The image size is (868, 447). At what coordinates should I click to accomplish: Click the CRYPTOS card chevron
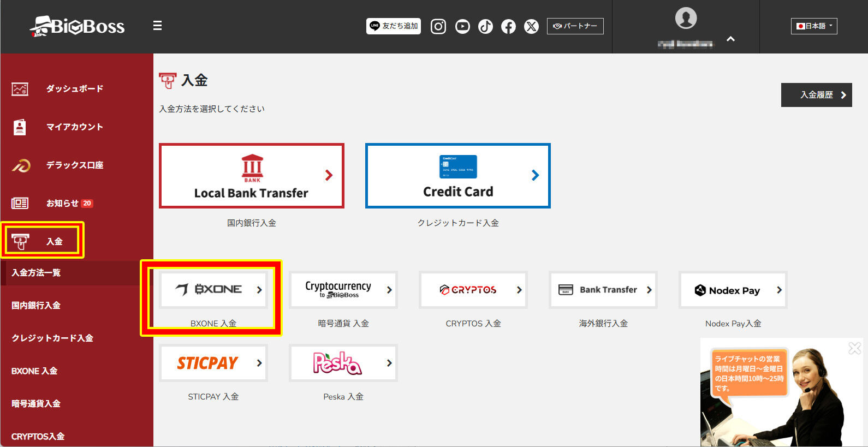coord(519,290)
